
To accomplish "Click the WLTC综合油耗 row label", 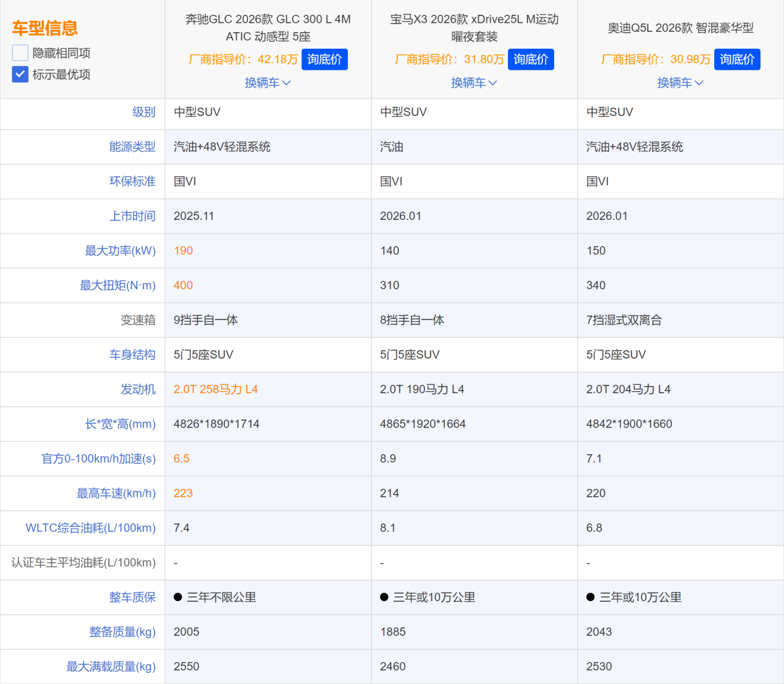I will click(x=90, y=528).
